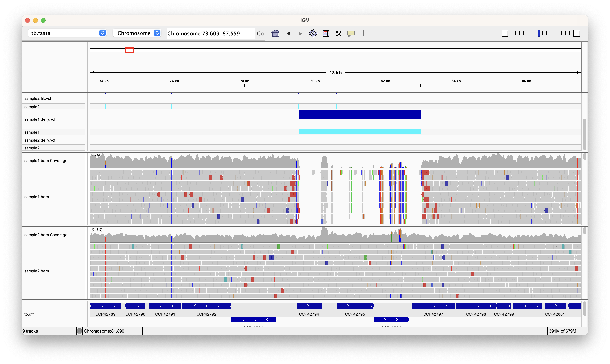The image size is (610, 364).
Task: Click the 13 kb span label
Action: pyautogui.click(x=335, y=73)
